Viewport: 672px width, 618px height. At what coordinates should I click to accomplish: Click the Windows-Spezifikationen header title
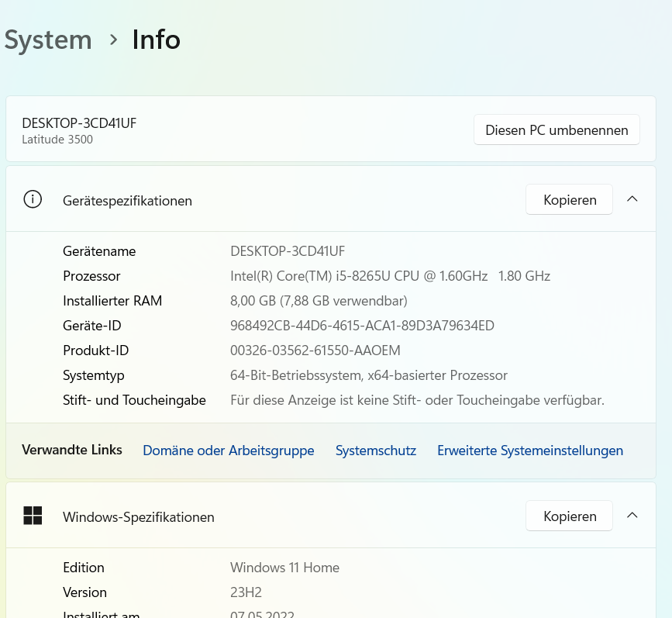pos(139,516)
